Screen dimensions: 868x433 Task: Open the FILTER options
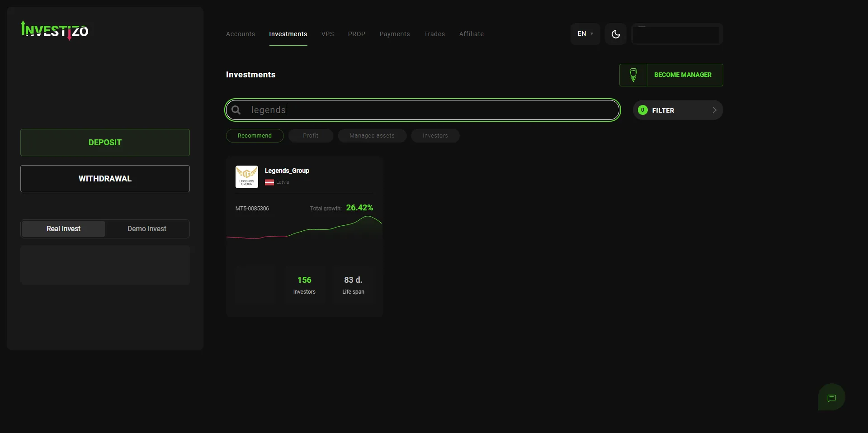pos(678,110)
